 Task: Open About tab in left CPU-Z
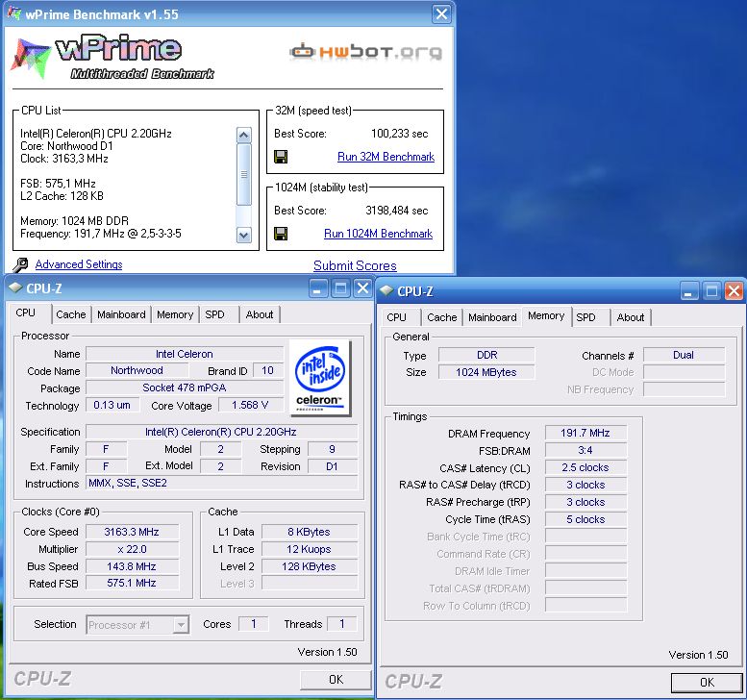[260, 314]
